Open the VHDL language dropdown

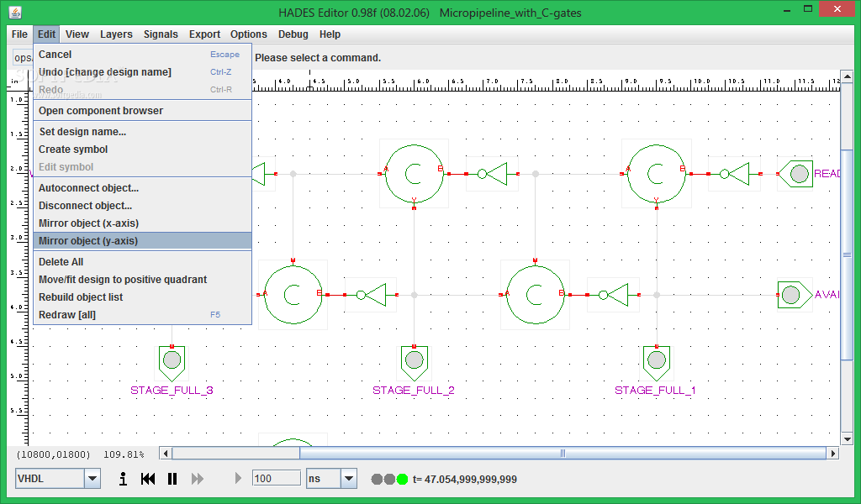point(92,479)
